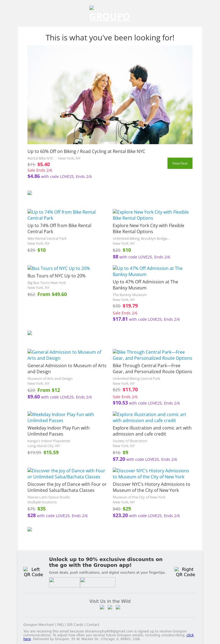Screen dimensions: 220x644
Task: Open the Bus Tours of NYC deal
Action: click(59, 268)
